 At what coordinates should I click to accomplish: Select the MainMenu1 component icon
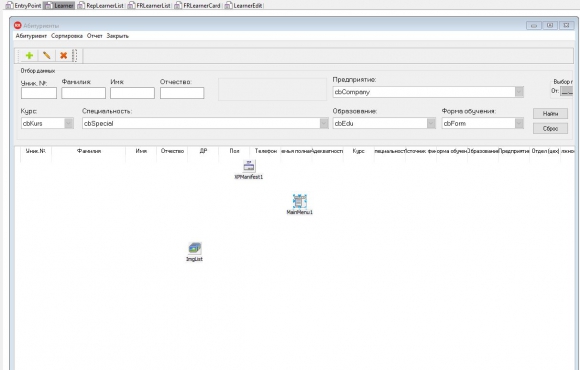coord(300,201)
